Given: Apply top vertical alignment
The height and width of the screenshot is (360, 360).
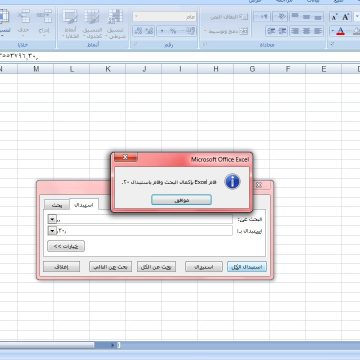Looking at the screenshot, I should click(295, 16).
